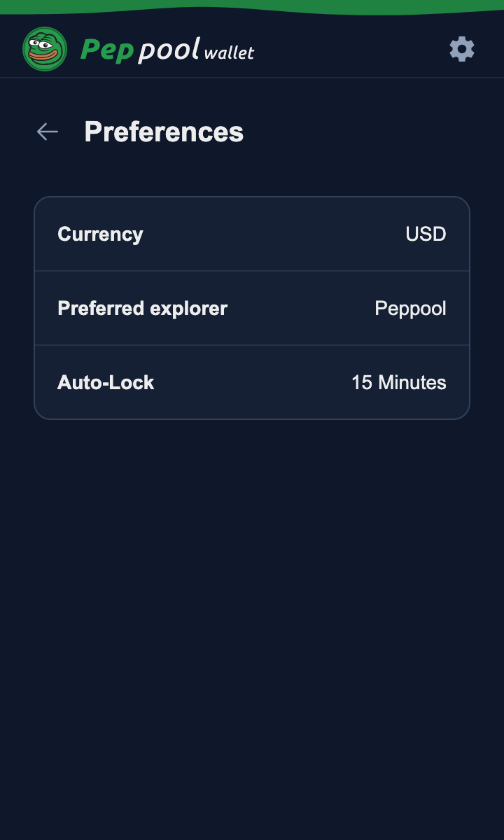Viewport: 504px width, 840px height.
Task: Click blank header space left of gear
Action: (350, 49)
